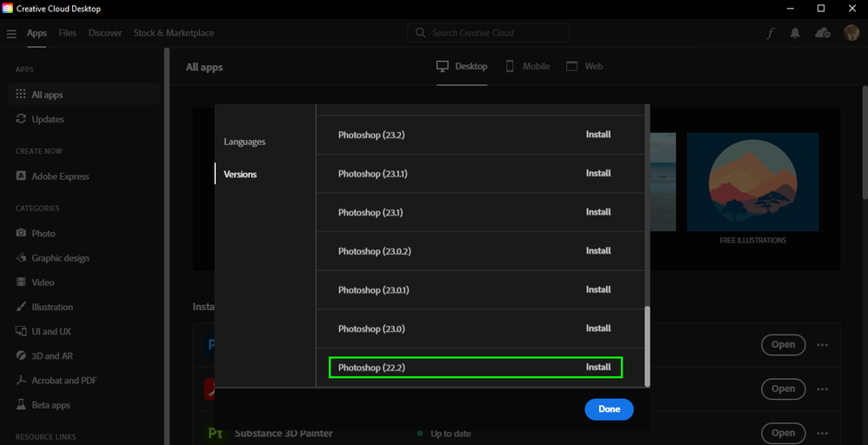Open the Photo category

43,234
